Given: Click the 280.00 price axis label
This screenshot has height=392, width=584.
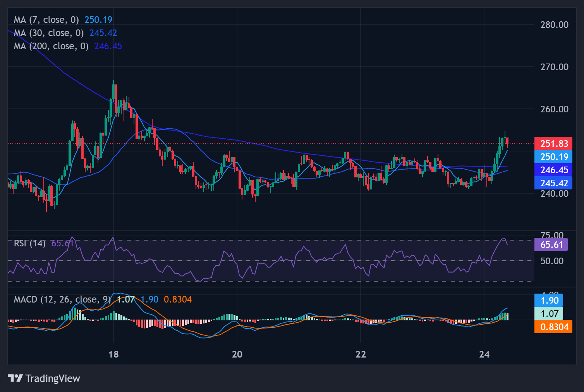Looking at the screenshot, I should [554, 25].
